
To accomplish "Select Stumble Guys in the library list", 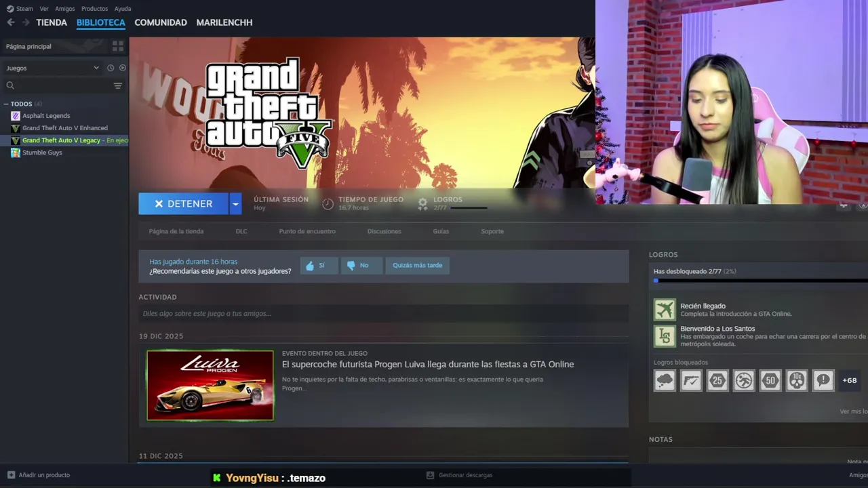I will [42, 152].
